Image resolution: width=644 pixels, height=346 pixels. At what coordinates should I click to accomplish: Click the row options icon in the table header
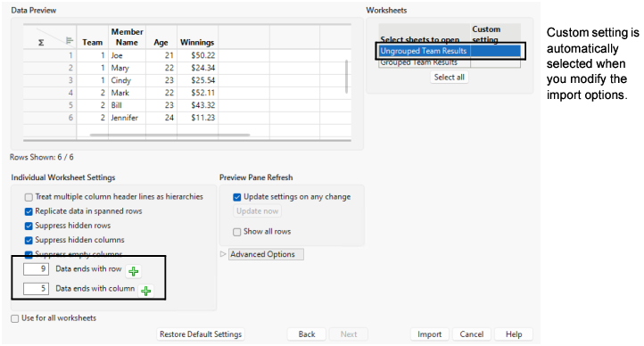[70, 41]
